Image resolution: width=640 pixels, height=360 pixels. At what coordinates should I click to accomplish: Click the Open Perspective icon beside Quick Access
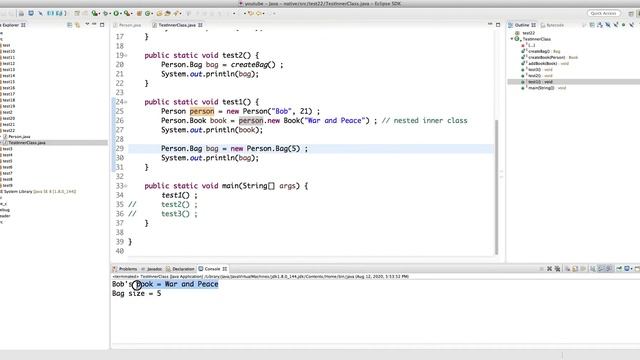631,14
